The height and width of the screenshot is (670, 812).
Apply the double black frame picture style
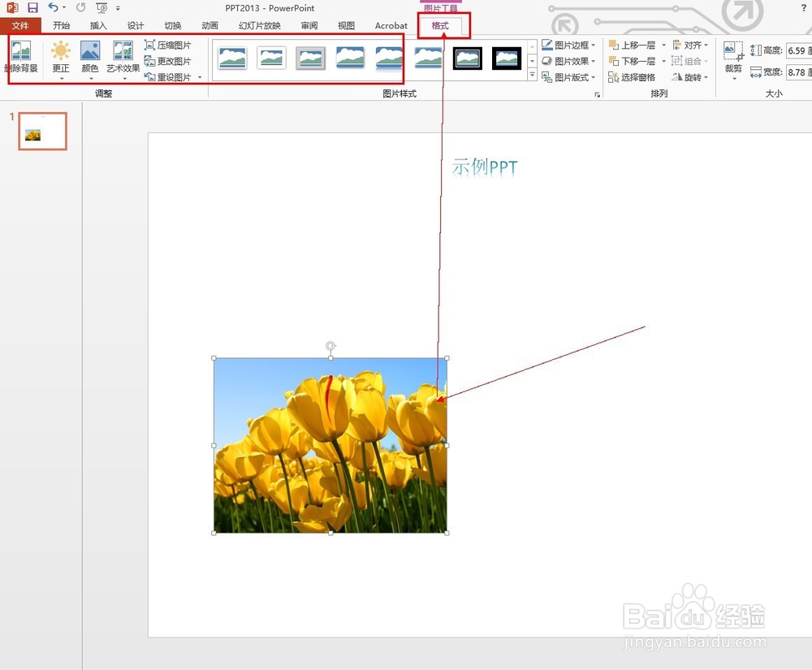(468, 58)
